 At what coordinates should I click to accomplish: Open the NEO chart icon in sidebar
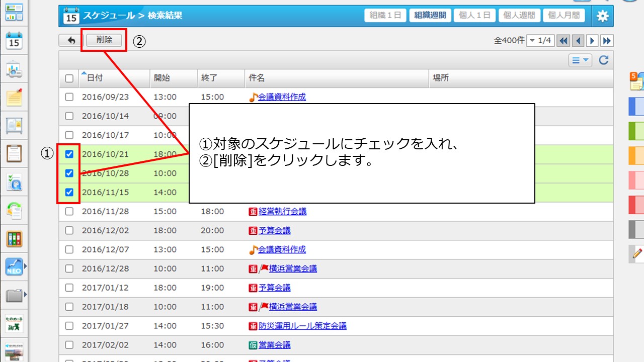[14, 266]
